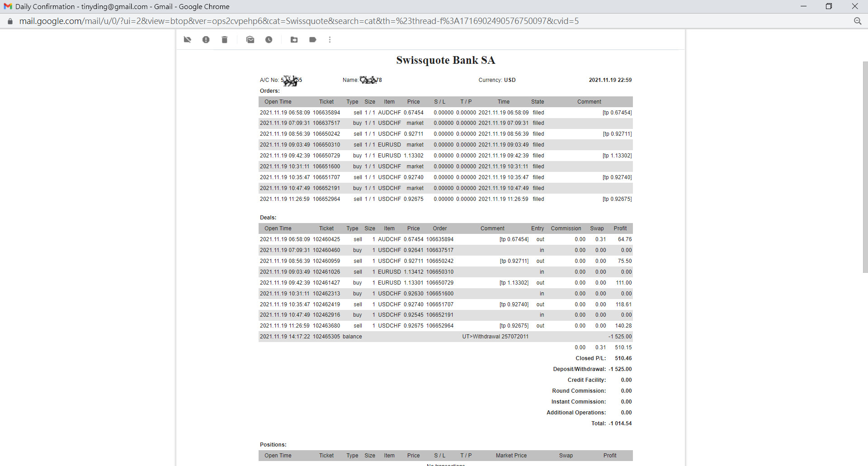The width and height of the screenshot is (868, 466).
Task: Click the Positions: section label
Action: [x=273, y=445]
